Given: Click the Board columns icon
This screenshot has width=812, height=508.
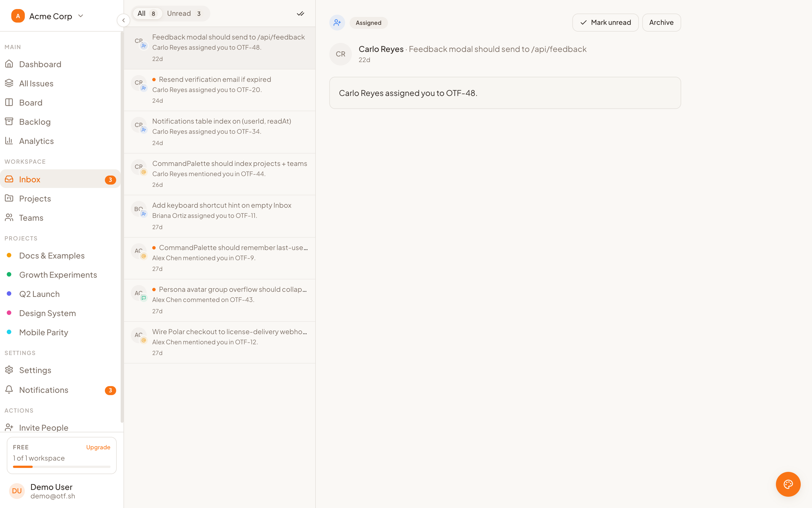Looking at the screenshot, I should (9, 102).
